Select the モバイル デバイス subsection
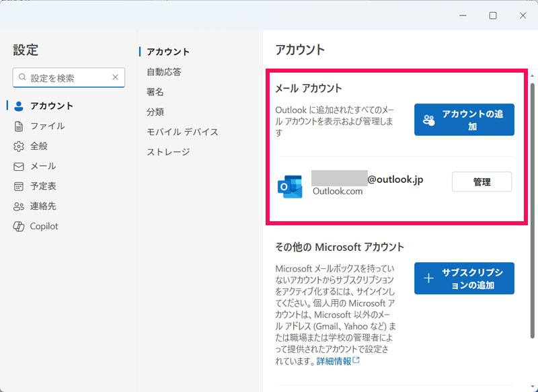The width and height of the screenshot is (538, 392). click(182, 132)
